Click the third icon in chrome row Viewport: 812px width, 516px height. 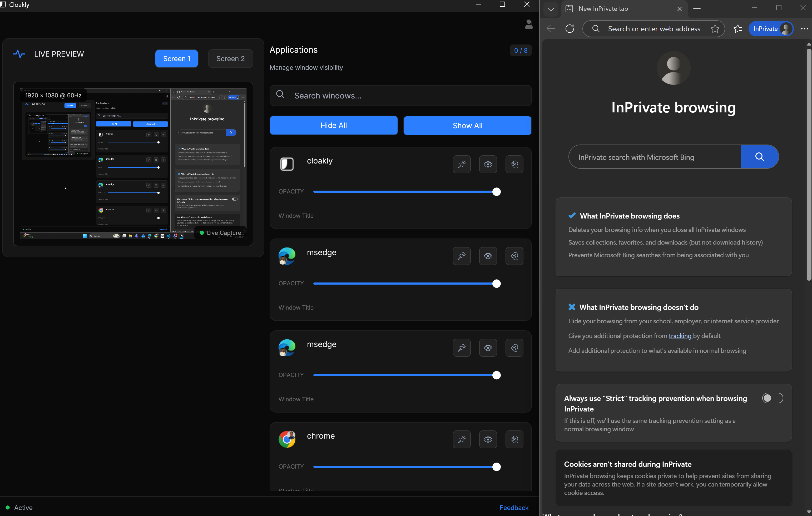click(x=514, y=439)
